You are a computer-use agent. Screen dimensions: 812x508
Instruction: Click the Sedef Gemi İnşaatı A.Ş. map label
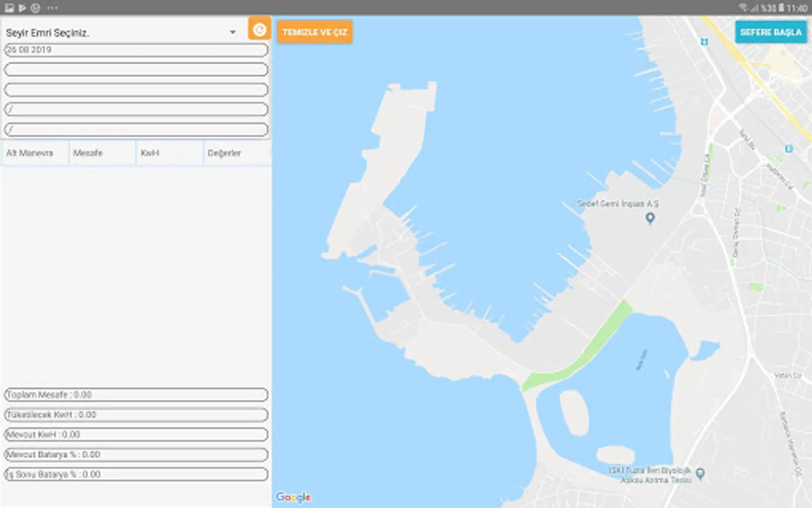[x=617, y=204]
